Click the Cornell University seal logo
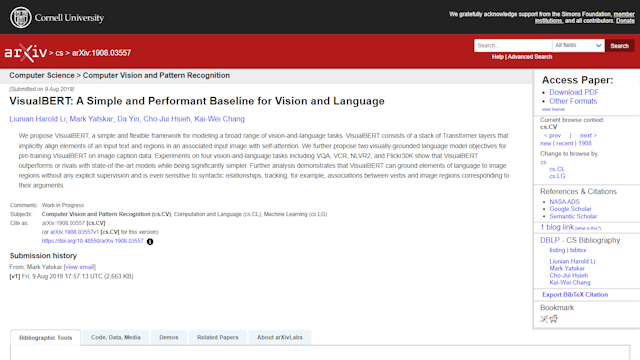The image size is (640, 360). (20, 18)
